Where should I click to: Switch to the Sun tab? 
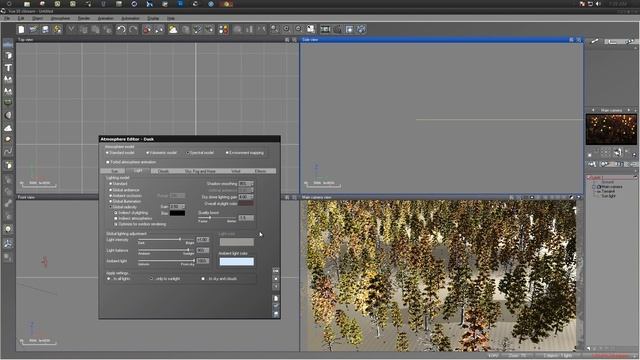tap(114, 171)
